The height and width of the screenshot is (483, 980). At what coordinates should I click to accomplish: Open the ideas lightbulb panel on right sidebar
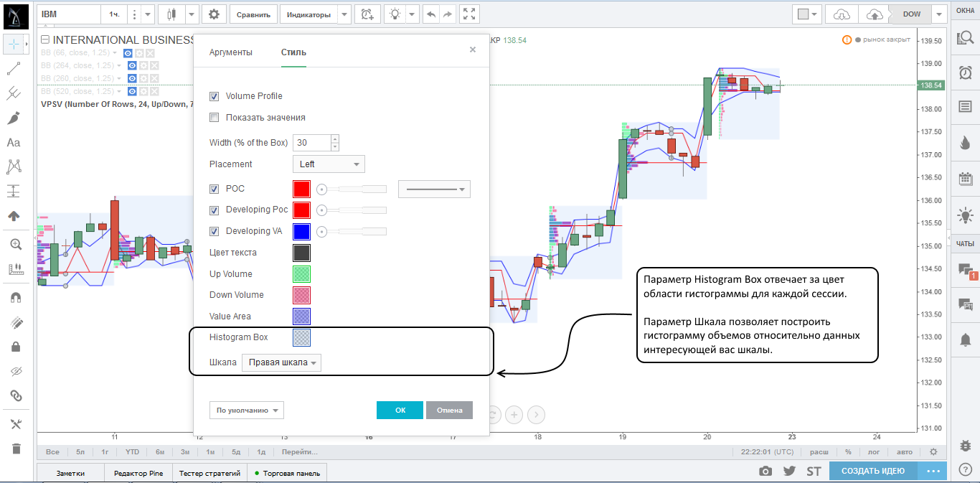click(965, 214)
